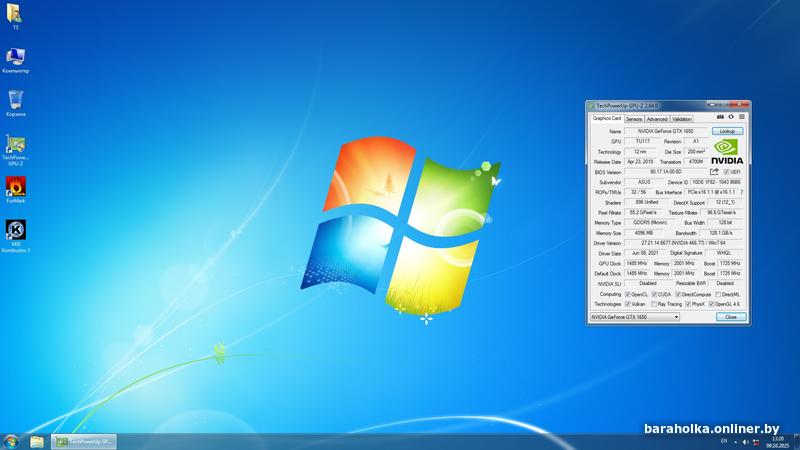Click the Close button in GPU-Z
800x450 pixels.
pos(730,316)
